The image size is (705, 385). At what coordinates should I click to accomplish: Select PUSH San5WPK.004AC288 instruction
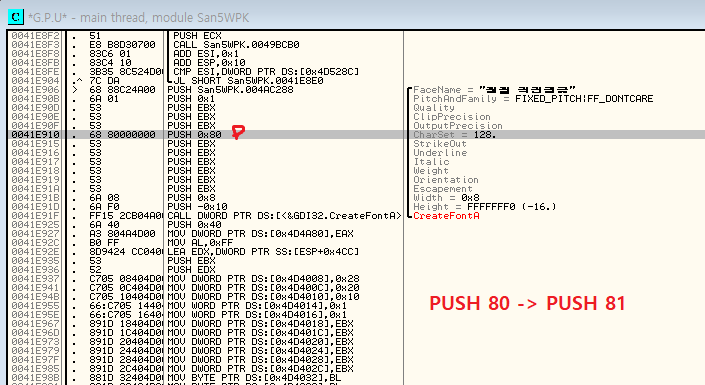[x=230, y=90]
